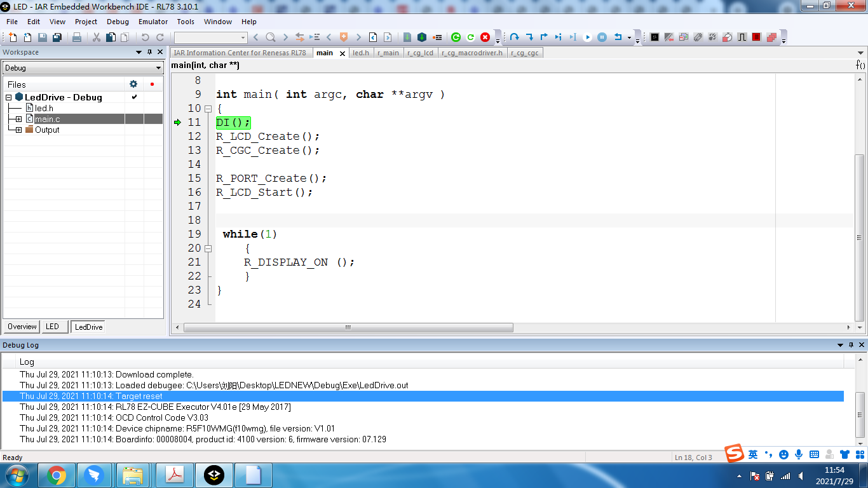Select the Target reset log entry
This screenshot has height=488, width=868.
tap(423, 396)
